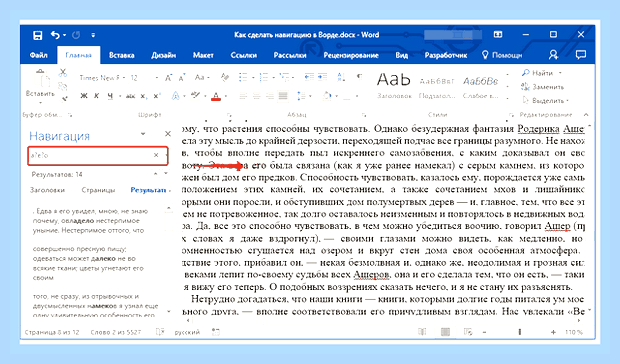Image resolution: width=620 pixels, height=364 pixels.
Task: Apply the Заголовок style
Action: (394, 85)
